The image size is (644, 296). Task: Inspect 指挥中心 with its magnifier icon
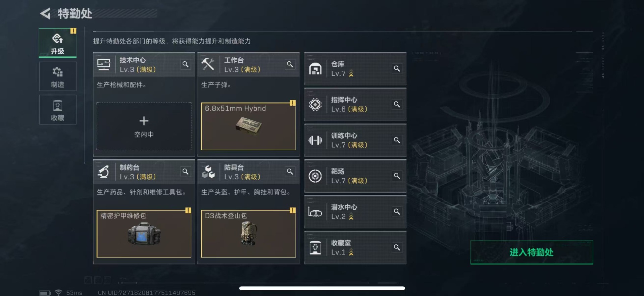click(x=397, y=105)
